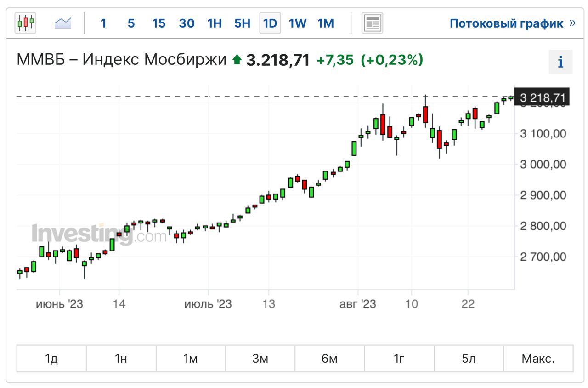Show the 1м range
The width and height of the screenshot is (588, 388).
tap(191, 359)
